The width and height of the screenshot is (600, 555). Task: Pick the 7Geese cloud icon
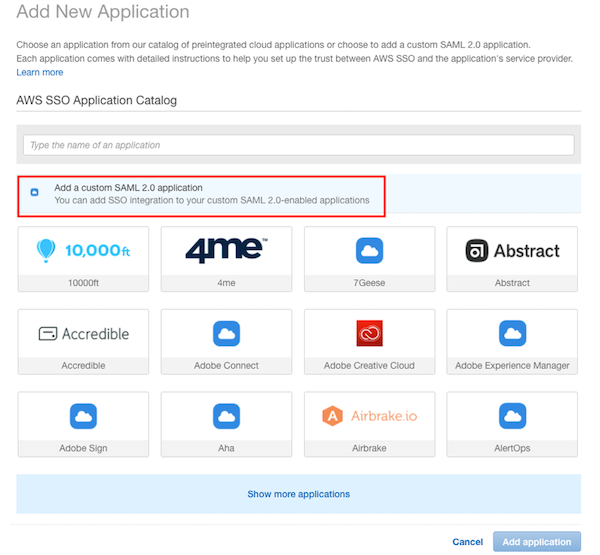click(x=369, y=251)
